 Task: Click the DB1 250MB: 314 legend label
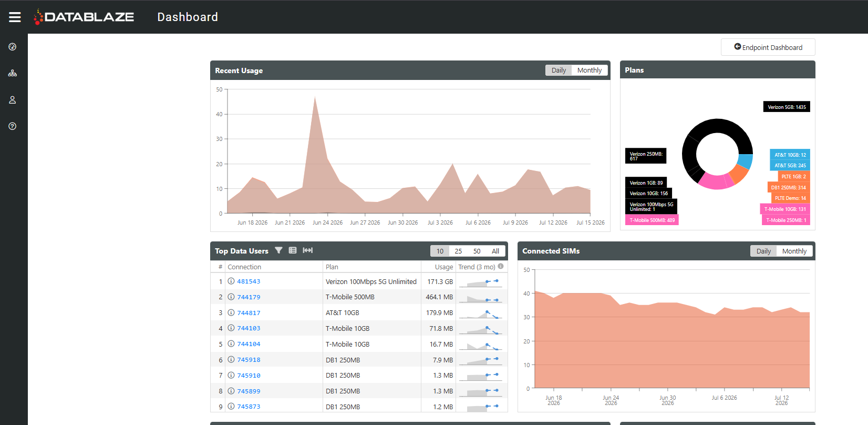point(788,187)
